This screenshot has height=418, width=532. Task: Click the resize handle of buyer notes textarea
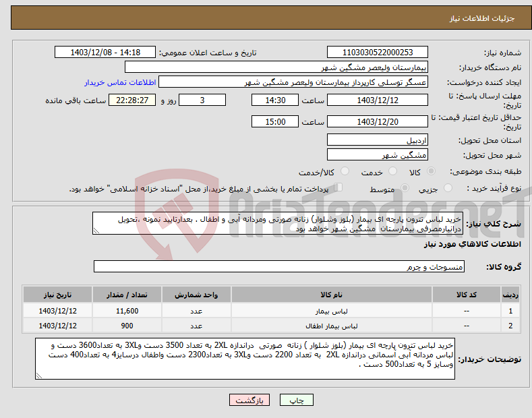(39, 376)
